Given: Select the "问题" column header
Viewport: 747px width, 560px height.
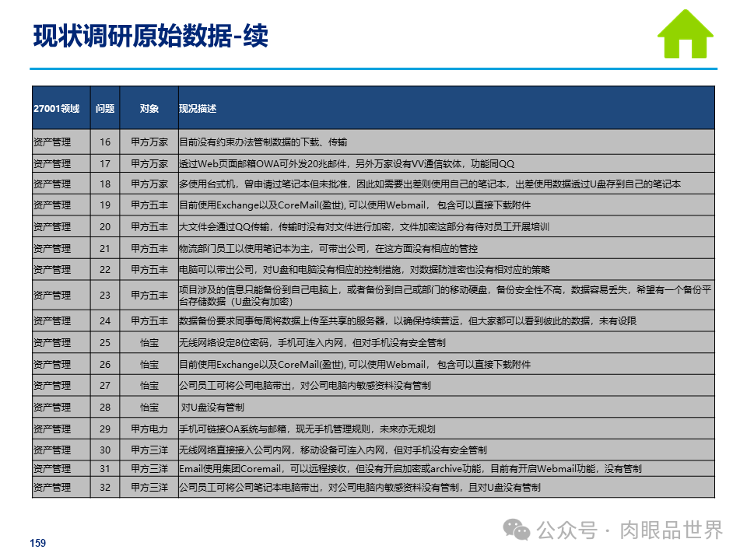Looking at the screenshot, I should pyautogui.click(x=105, y=109).
